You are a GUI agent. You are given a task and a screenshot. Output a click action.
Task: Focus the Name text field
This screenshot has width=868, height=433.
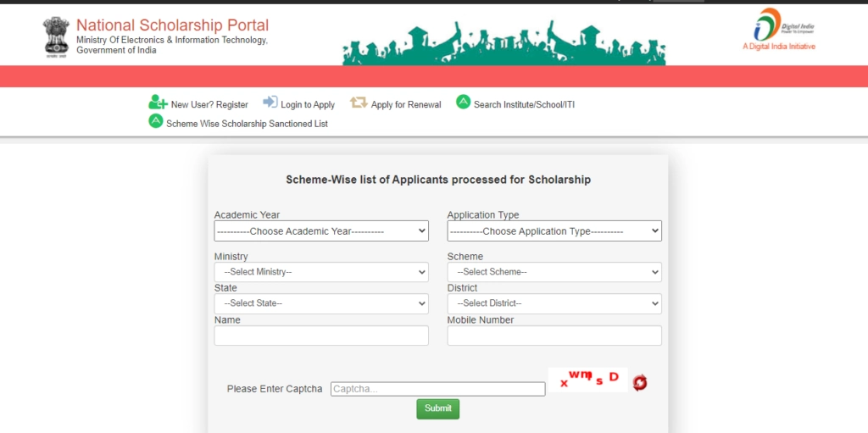321,336
